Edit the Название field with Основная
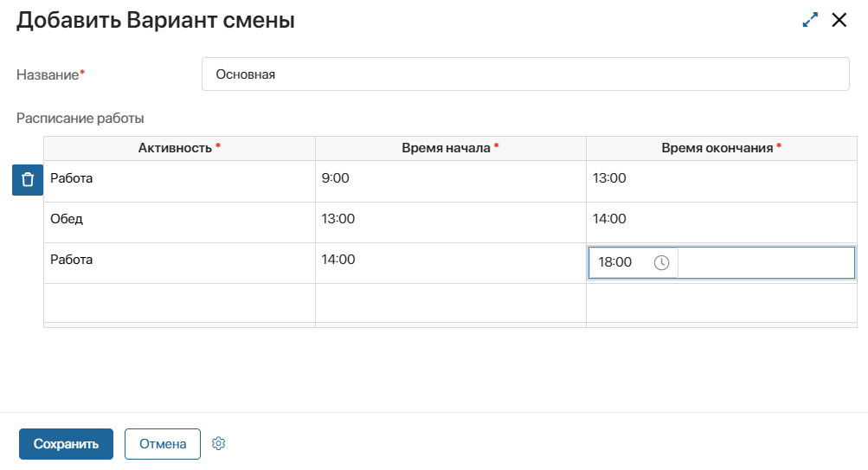Image resolution: width=868 pixels, height=470 pixels. [x=524, y=74]
